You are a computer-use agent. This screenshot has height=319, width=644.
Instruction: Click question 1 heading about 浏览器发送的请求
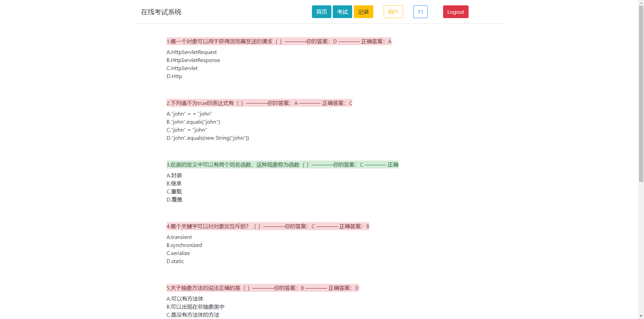(279, 41)
